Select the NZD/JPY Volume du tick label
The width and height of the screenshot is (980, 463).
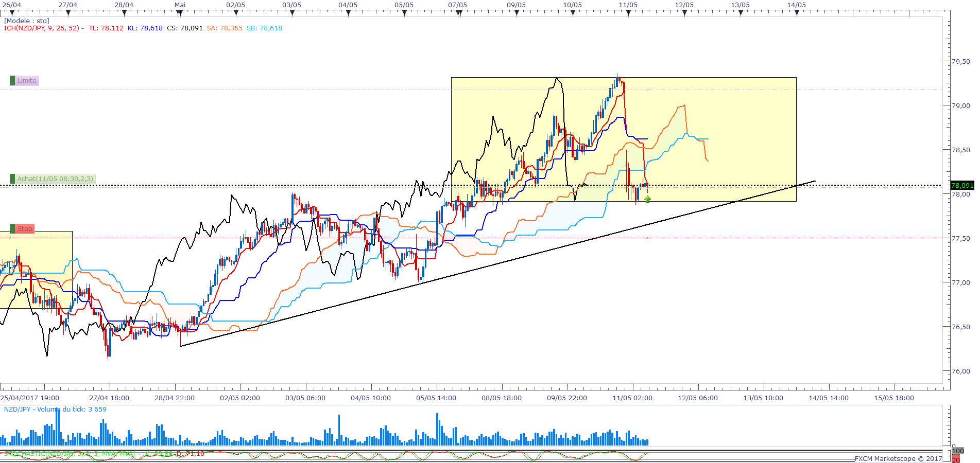coord(55,409)
